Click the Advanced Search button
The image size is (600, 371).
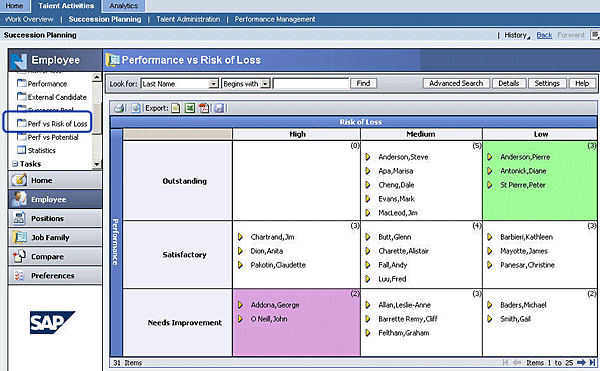pos(456,83)
